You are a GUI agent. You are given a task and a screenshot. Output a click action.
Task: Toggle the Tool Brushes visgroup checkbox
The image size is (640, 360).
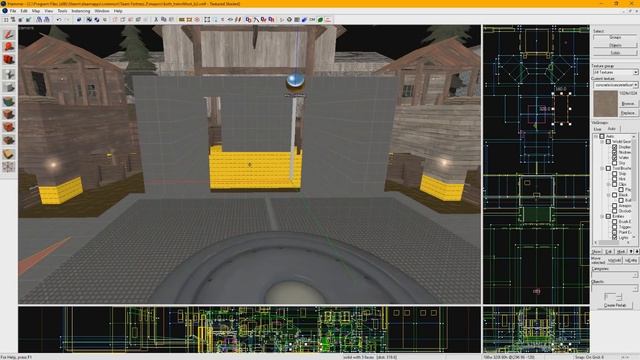point(608,168)
